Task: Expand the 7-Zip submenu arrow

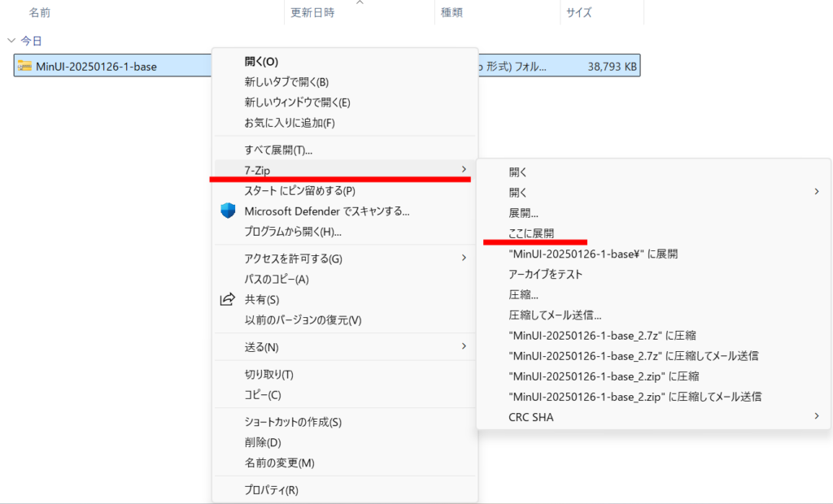Action: 464,169
